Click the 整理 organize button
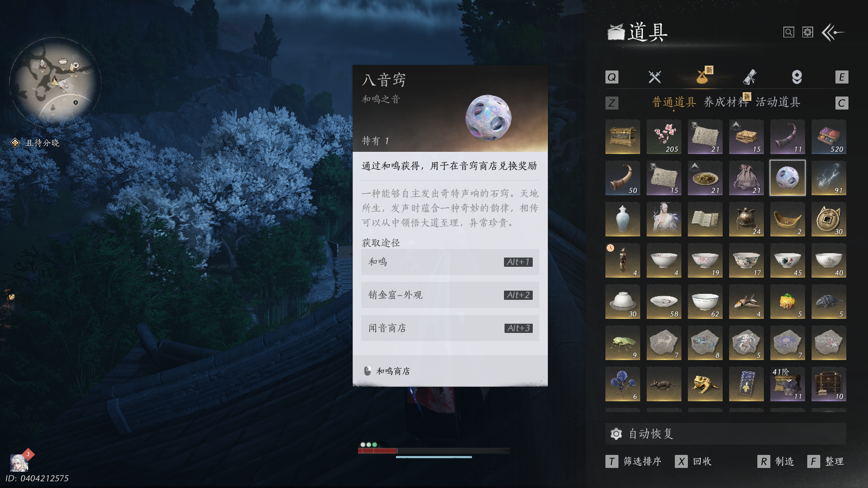 (826, 461)
